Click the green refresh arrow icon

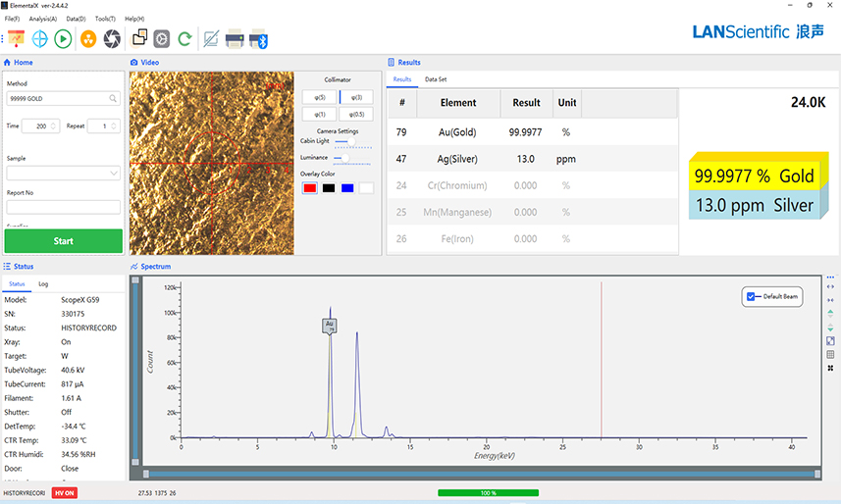point(184,39)
